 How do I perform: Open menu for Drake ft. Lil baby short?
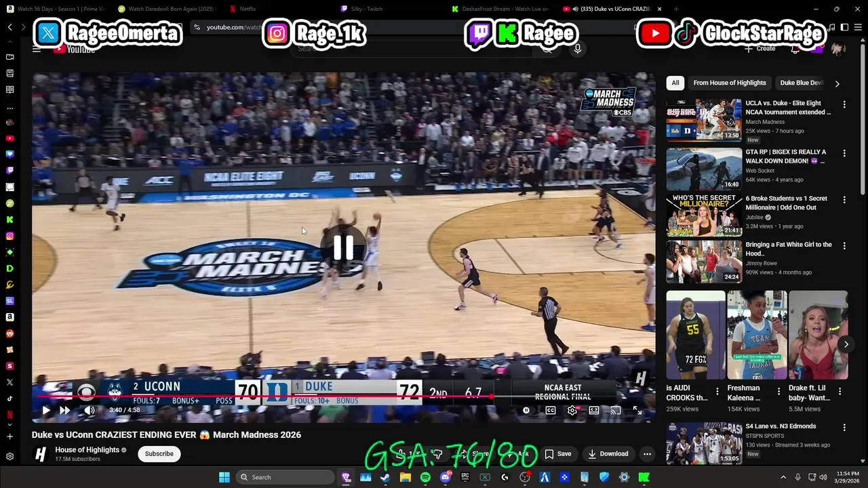[840, 391]
